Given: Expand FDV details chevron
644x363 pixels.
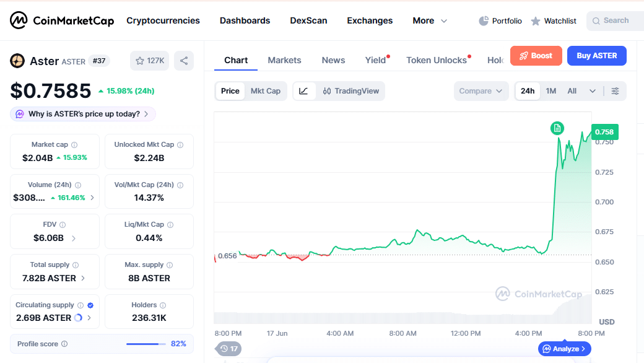Looking at the screenshot, I should point(74,238).
